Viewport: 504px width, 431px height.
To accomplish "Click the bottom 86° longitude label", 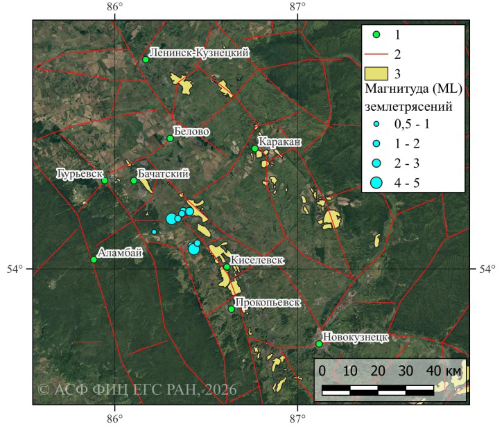I will [115, 419].
